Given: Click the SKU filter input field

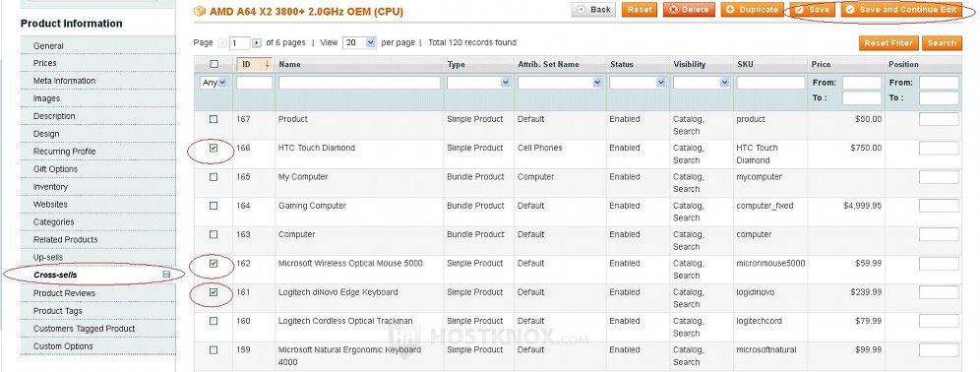Looking at the screenshot, I should (x=770, y=83).
